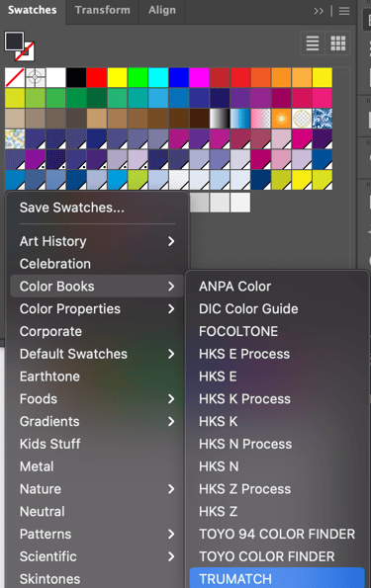Viewport: 371px width, 588px height.
Task: Open the Swatches panel hamburger menu
Action: 344,11
